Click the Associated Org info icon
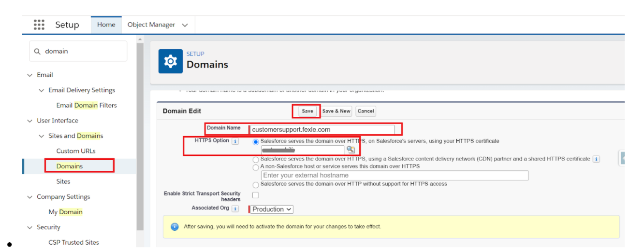The height and width of the screenshot is (249, 644). pyautogui.click(x=235, y=208)
